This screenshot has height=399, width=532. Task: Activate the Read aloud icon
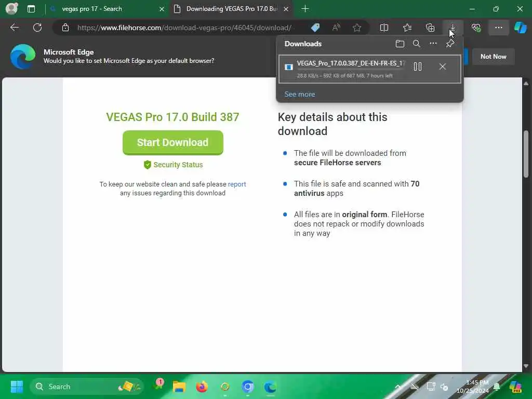(336, 28)
